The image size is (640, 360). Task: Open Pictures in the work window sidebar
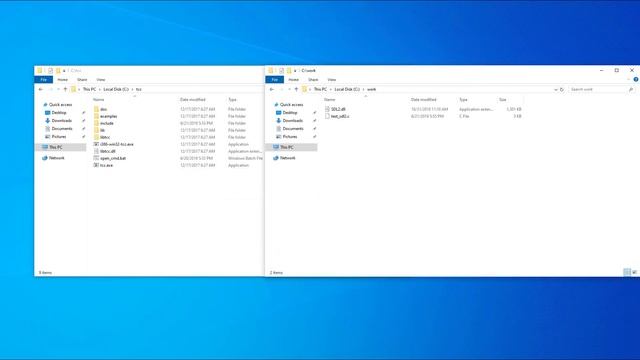tap(290, 137)
